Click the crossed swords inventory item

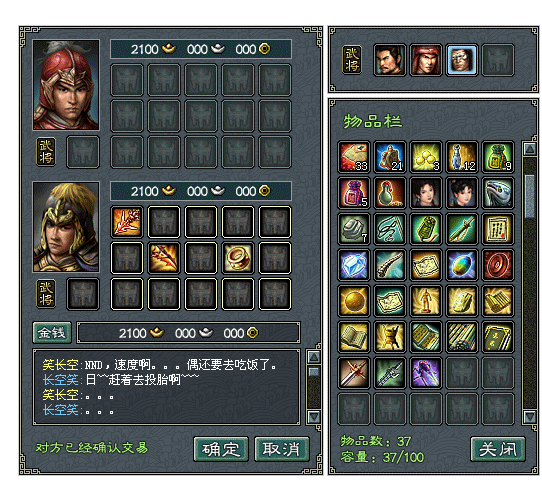coord(354,373)
